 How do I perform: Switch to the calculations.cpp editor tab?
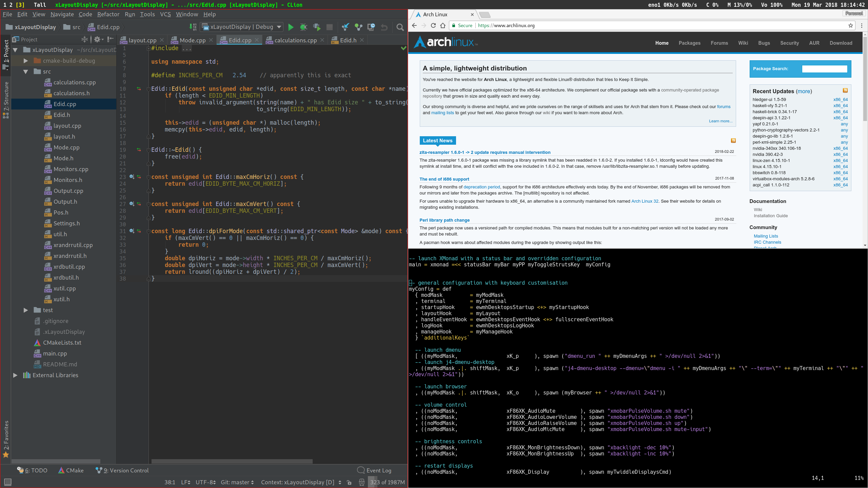[x=295, y=40]
